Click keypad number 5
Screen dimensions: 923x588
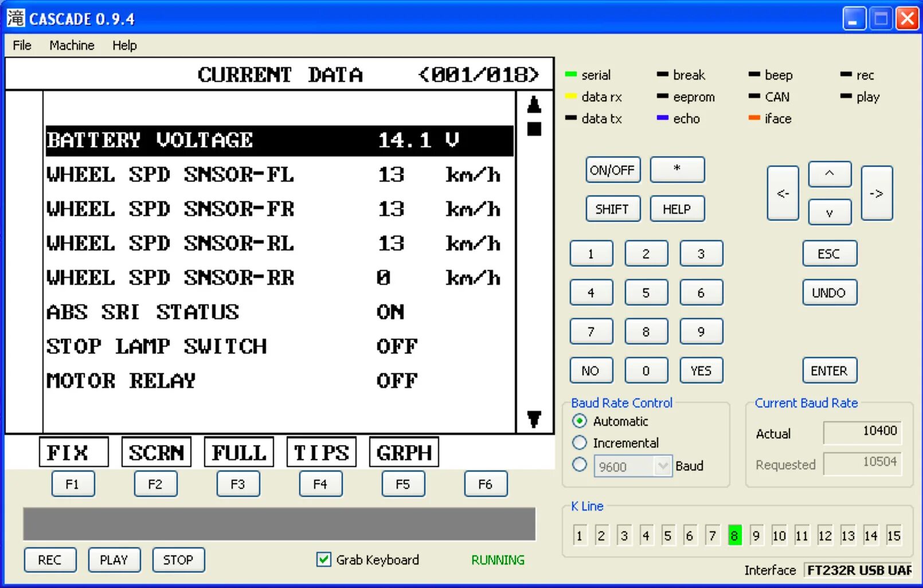pos(646,292)
